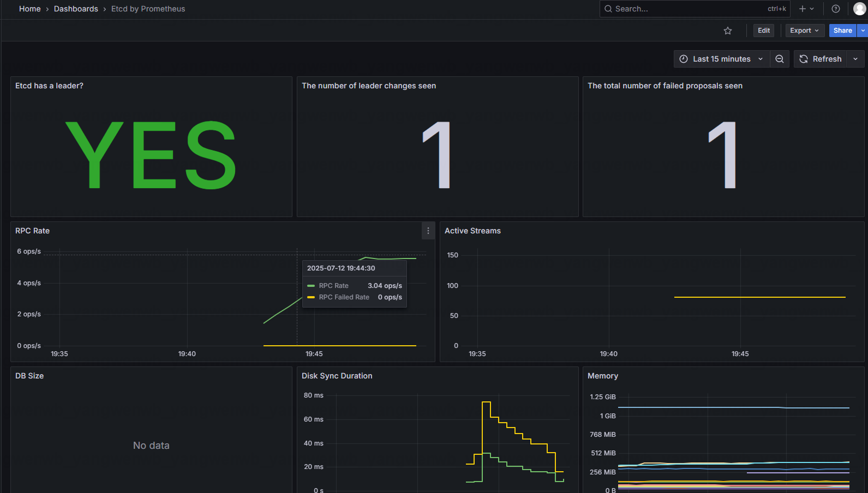Refresh the dashboard data
Screen dimensions: 868x493
click(x=821, y=59)
